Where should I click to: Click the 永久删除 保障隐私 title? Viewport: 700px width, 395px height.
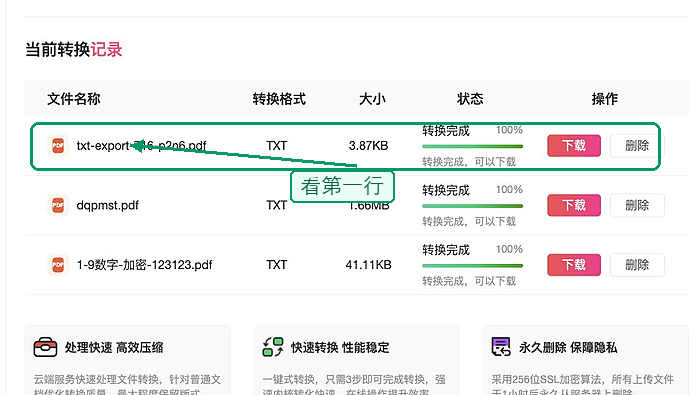click(x=568, y=347)
